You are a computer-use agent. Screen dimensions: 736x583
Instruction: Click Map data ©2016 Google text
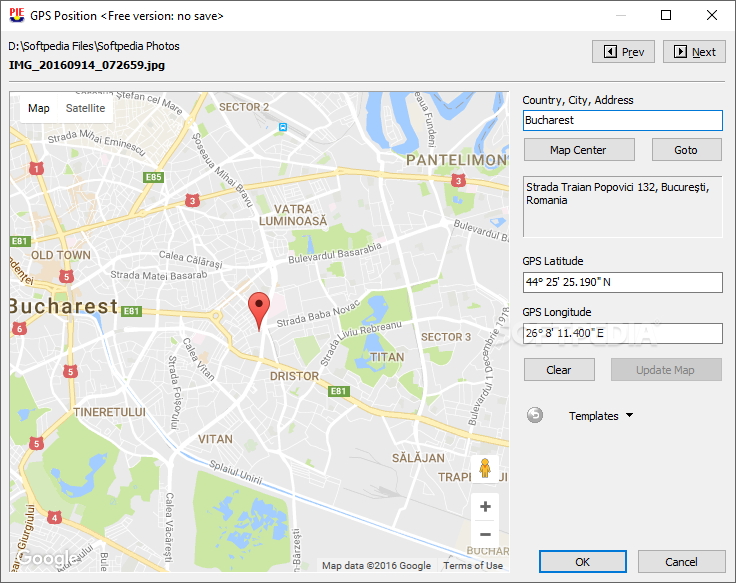[376, 566]
